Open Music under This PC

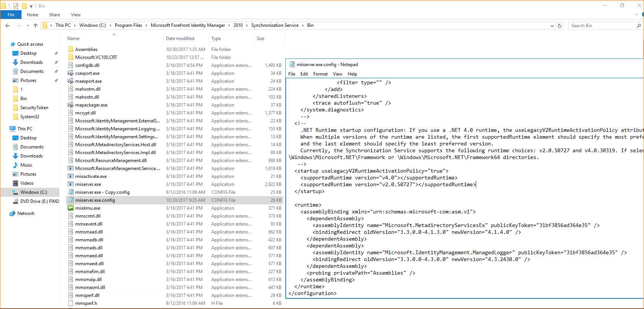(26, 165)
